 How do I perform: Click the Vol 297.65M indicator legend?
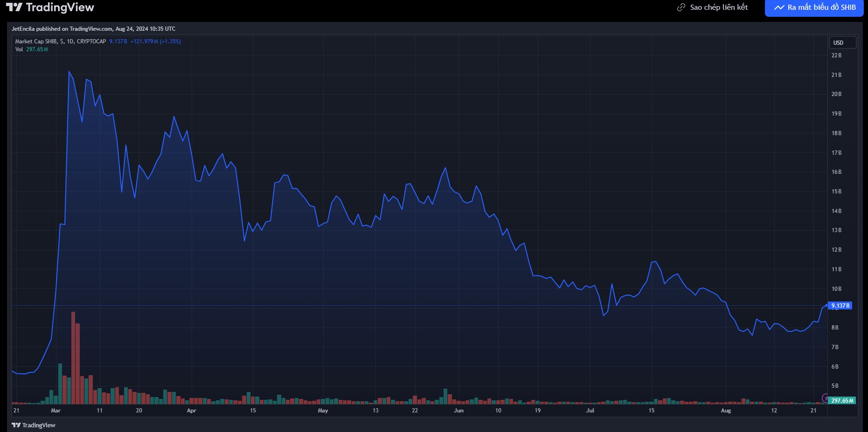[x=32, y=49]
